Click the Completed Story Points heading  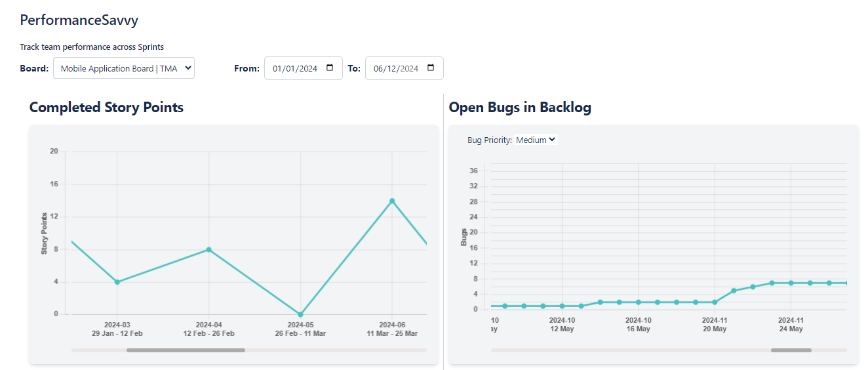106,107
